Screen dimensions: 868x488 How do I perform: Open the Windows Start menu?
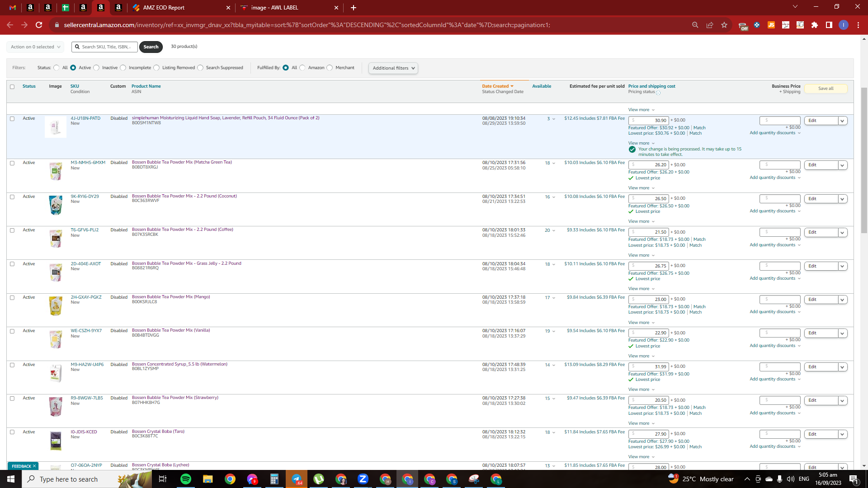[x=11, y=479]
